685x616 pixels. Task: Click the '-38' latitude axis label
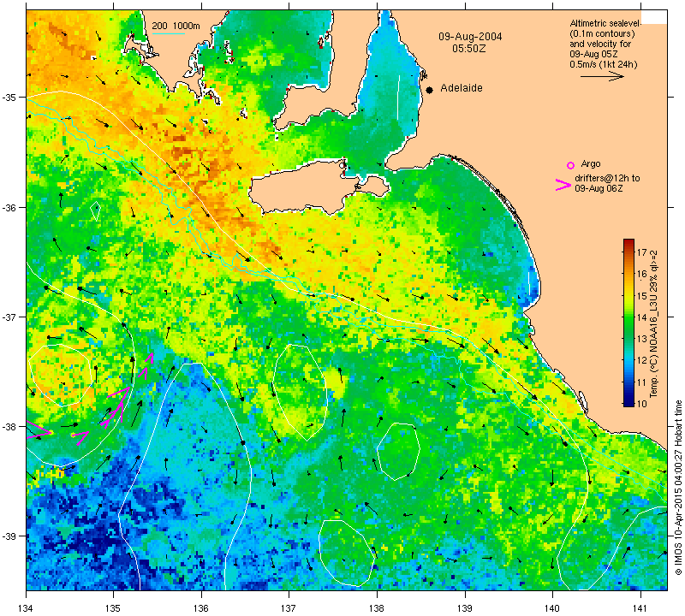pyautogui.click(x=9, y=427)
